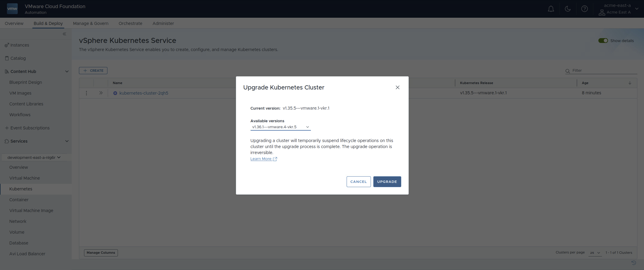Select Avi Load Balancer in sidebar

27,254
